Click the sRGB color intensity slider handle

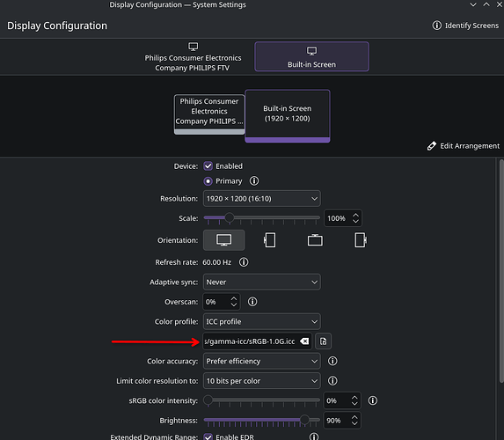point(208,400)
